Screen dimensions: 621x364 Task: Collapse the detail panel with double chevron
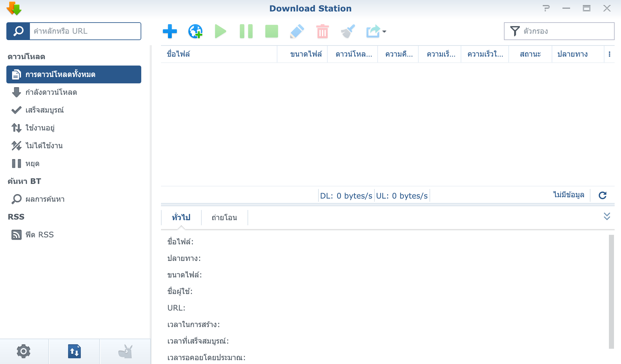tap(607, 216)
